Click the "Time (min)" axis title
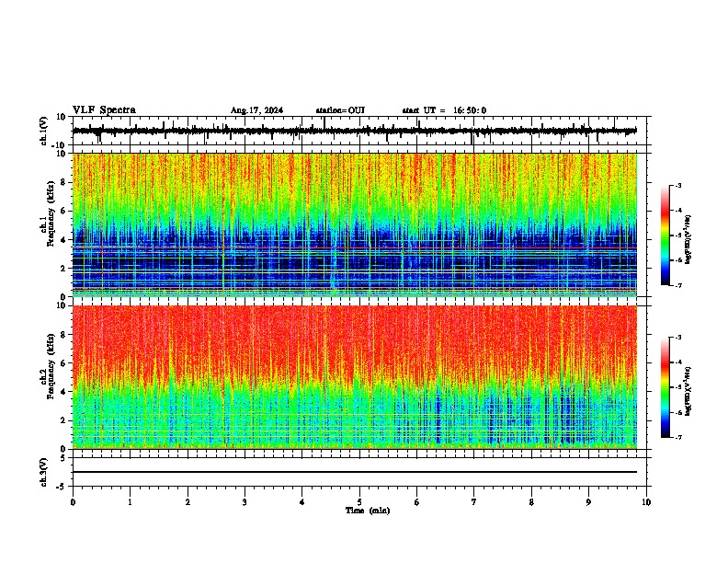This screenshot has height=563, width=728. tap(368, 511)
